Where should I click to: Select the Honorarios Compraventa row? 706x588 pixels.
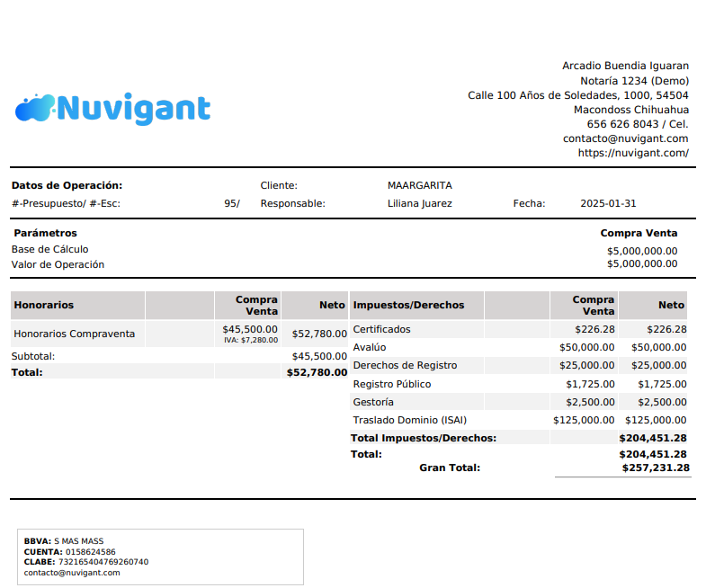179,334
